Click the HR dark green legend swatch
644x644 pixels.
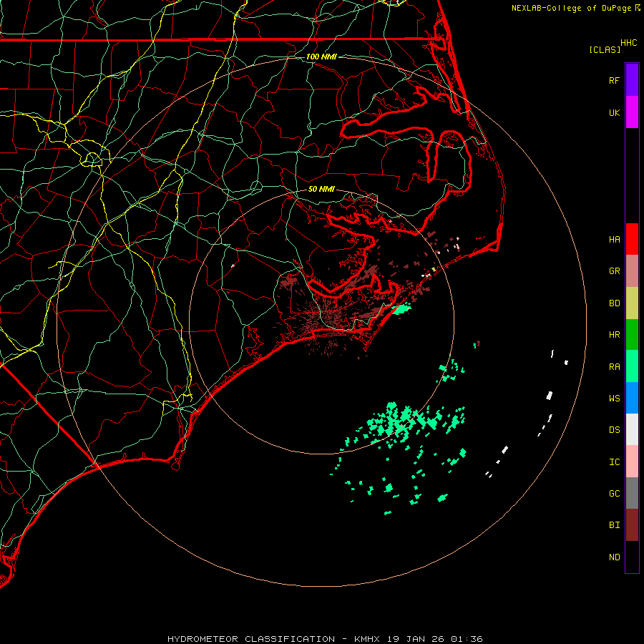point(632,335)
